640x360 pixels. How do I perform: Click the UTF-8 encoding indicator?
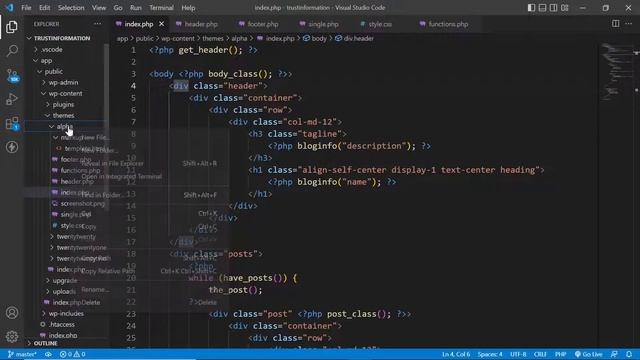pyautogui.click(x=518, y=354)
